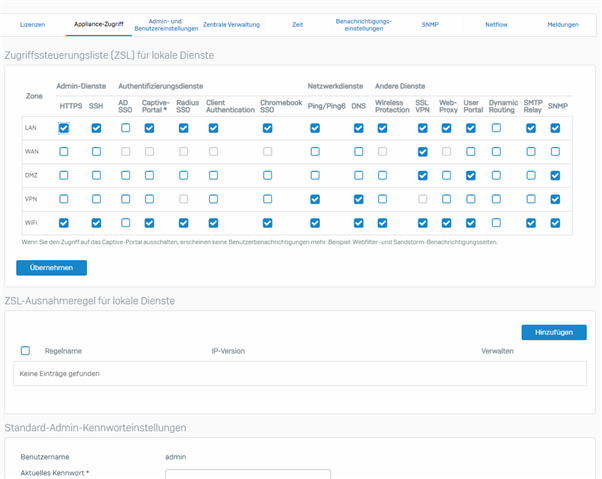This screenshot has height=479, width=602.
Task: Click the Aktuelles Kennwort input field
Action: [x=248, y=474]
